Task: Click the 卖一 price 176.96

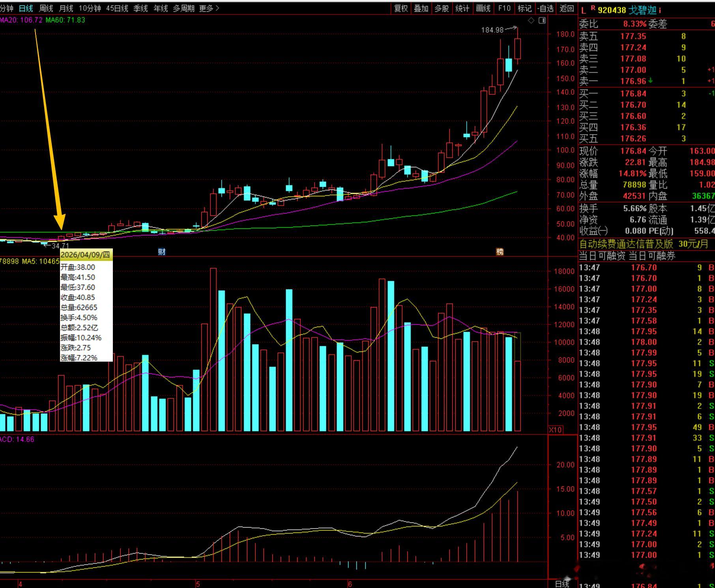Action: 633,81
